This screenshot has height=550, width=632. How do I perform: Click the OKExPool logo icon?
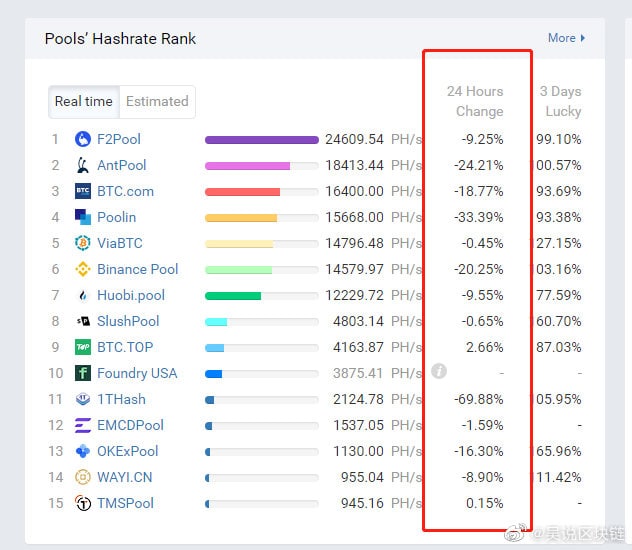click(x=83, y=451)
